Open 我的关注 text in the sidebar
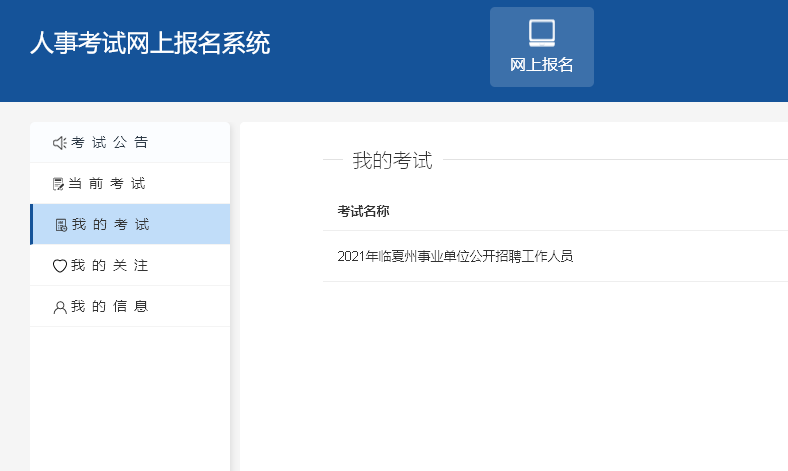788x471 pixels. click(110, 266)
